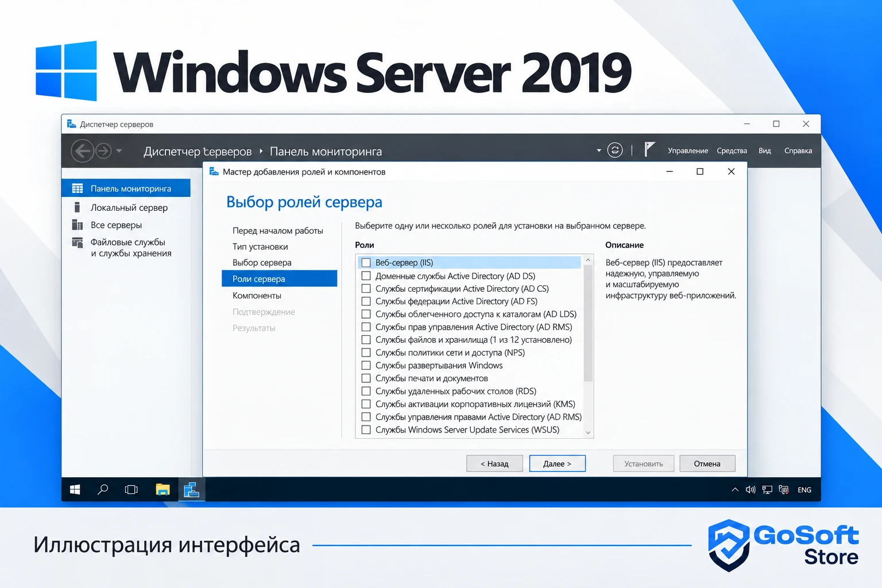Click the Start button on the taskbar

pos(75,489)
